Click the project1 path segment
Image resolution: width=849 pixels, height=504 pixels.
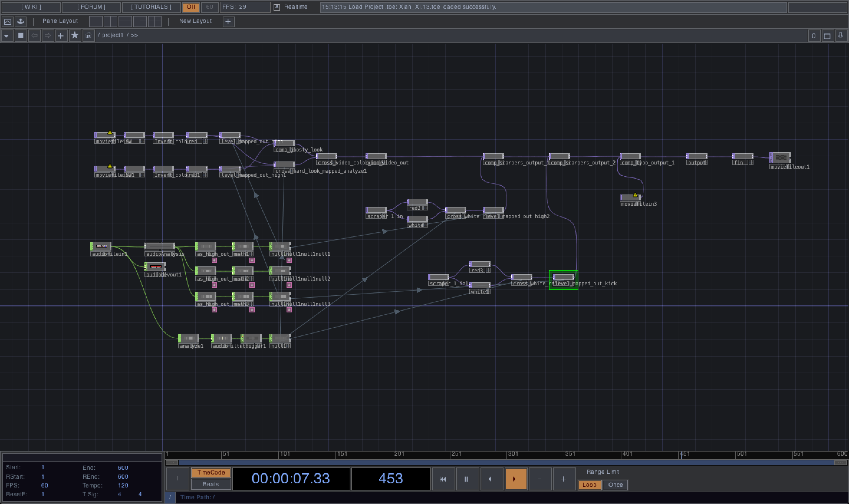point(112,35)
